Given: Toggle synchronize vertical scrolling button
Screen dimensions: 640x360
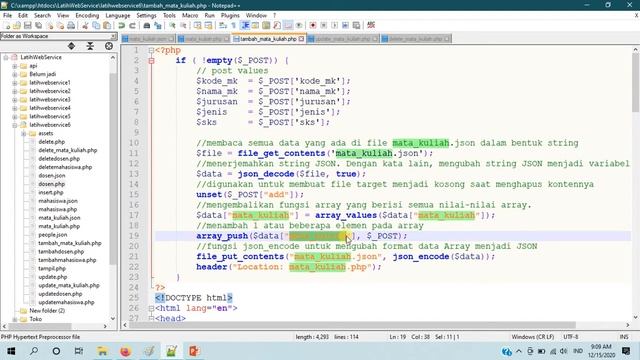Looking at the screenshot, I should 198,25.
